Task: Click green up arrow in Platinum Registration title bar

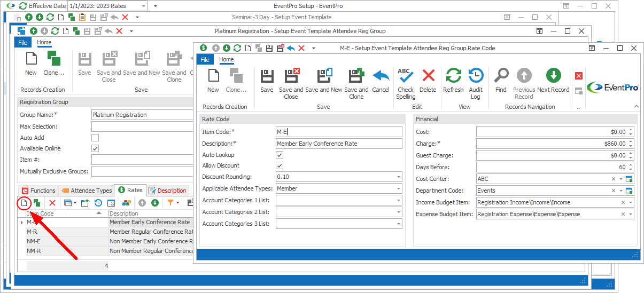Action: click(34, 31)
